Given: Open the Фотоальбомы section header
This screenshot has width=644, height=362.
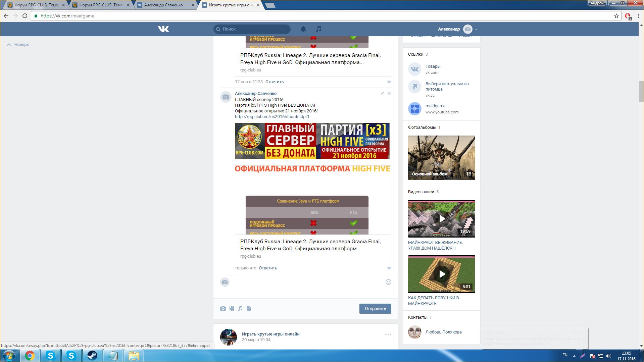Looking at the screenshot, I should (422, 127).
